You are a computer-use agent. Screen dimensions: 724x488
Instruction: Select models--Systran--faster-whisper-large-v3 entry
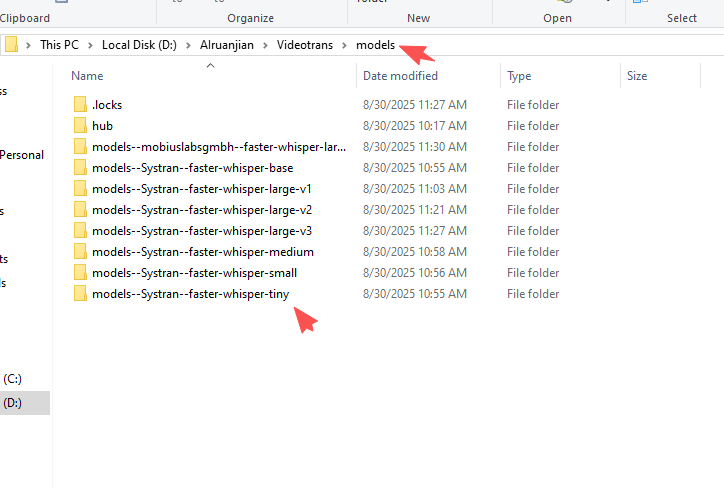tap(202, 231)
